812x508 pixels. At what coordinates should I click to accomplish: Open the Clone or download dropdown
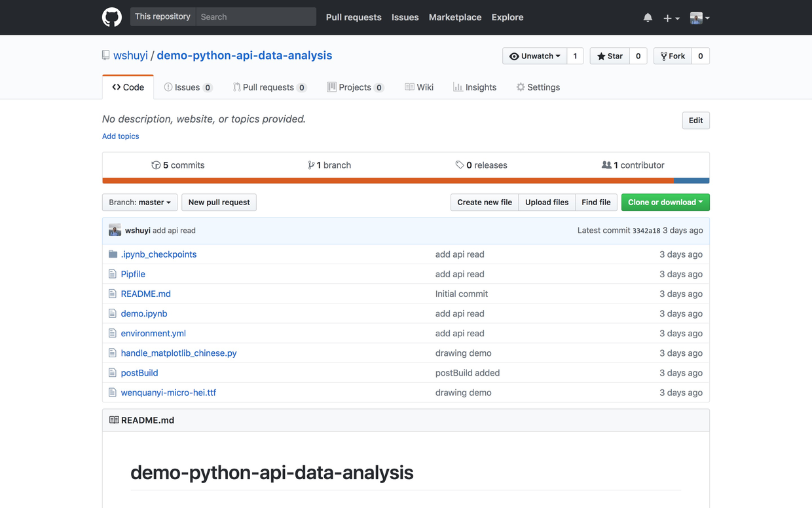[x=665, y=203]
